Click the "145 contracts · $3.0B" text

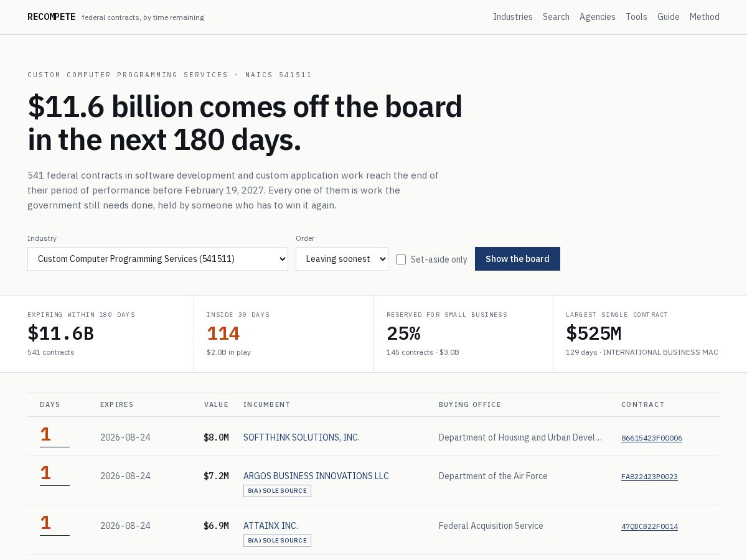(423, 352)
